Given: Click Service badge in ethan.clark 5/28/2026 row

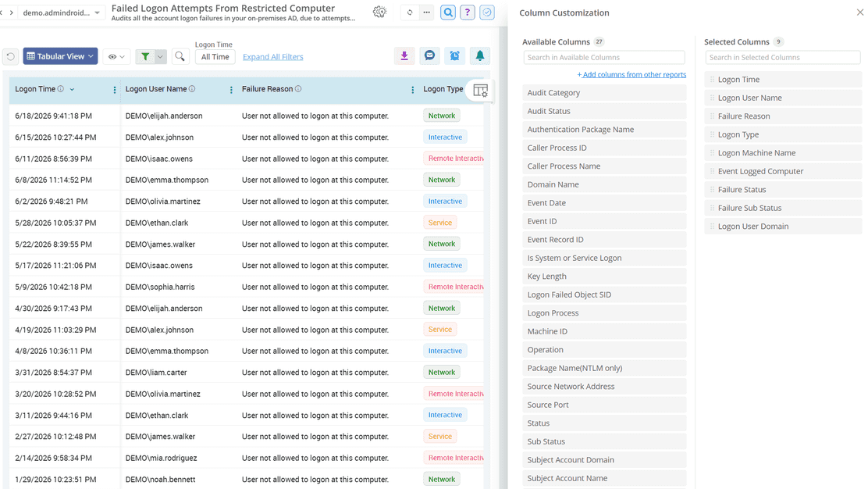Looking at the screenshot, I should coord(440,223).
